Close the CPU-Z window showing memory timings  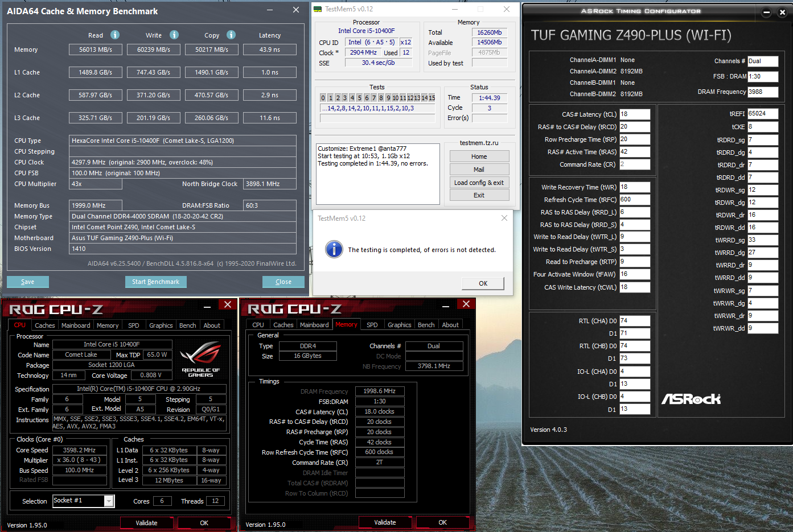point(466,304)
